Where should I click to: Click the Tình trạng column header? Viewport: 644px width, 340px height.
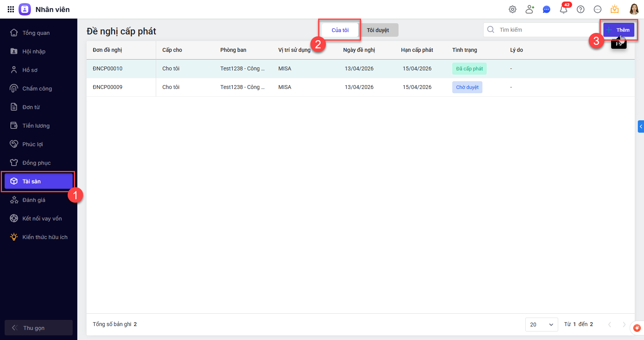point(465,50)
